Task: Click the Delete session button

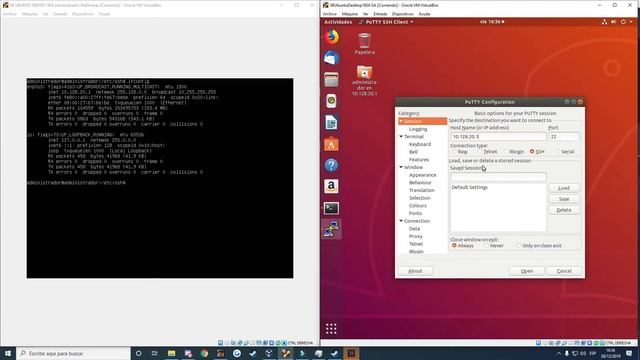Action: (564, 210)
